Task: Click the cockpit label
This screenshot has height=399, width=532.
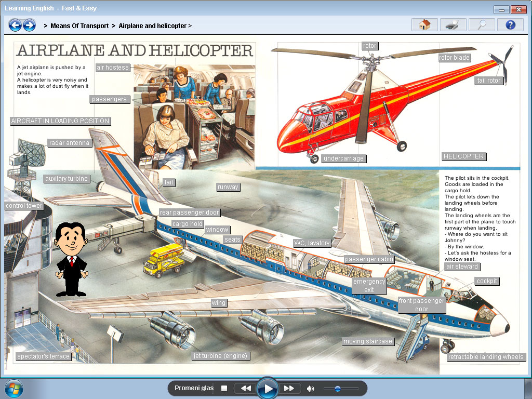Action: coord(487,281)
